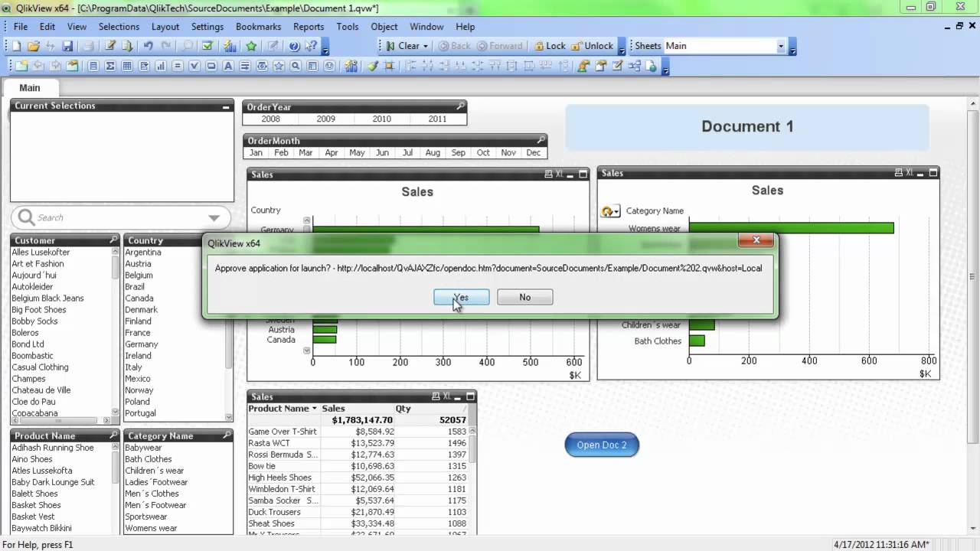Open the Quick Chart wizard icon
This screenshot has width=980, height=551.
click(x=230, y=46)
